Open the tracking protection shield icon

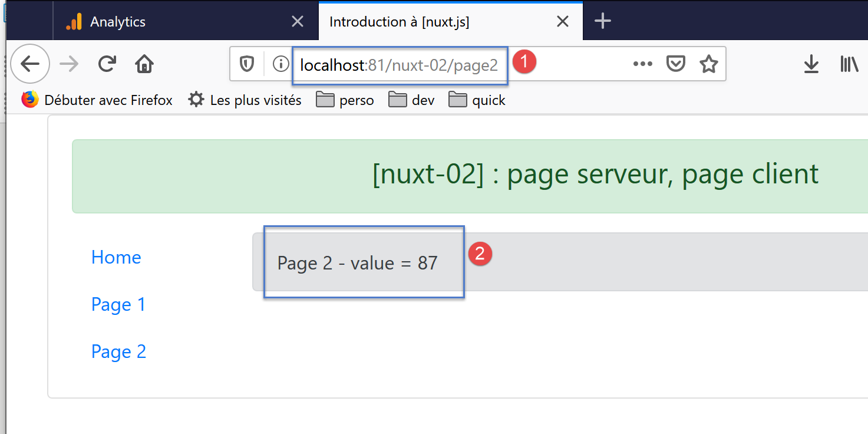tap(247, 64)
